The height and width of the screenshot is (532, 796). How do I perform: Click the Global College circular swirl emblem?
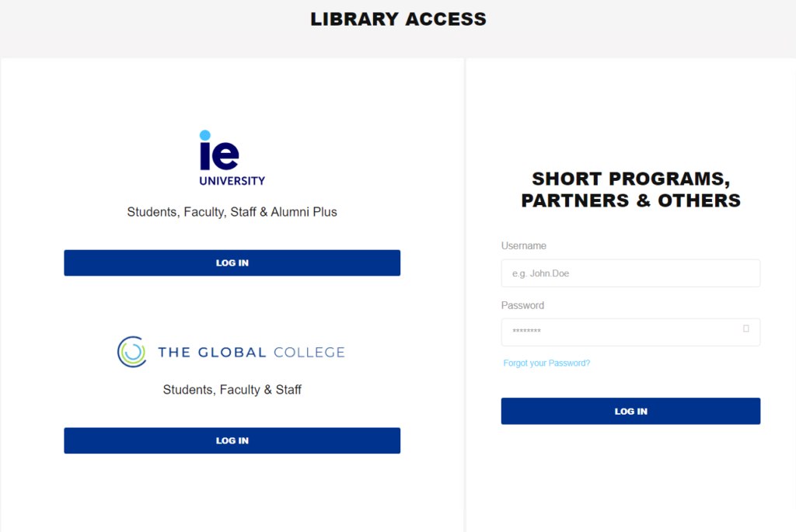point(132,352)
